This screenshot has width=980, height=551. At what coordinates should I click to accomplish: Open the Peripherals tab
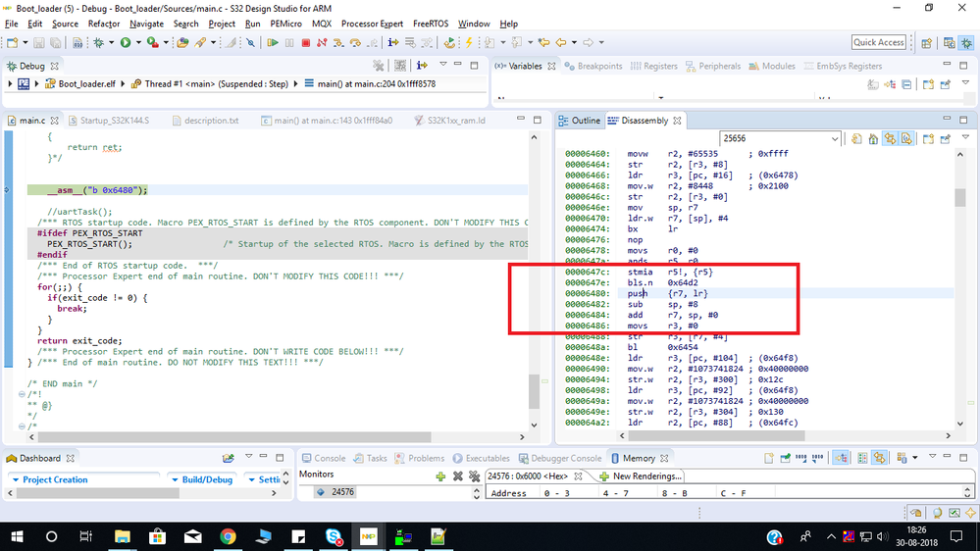pos(712,67)
